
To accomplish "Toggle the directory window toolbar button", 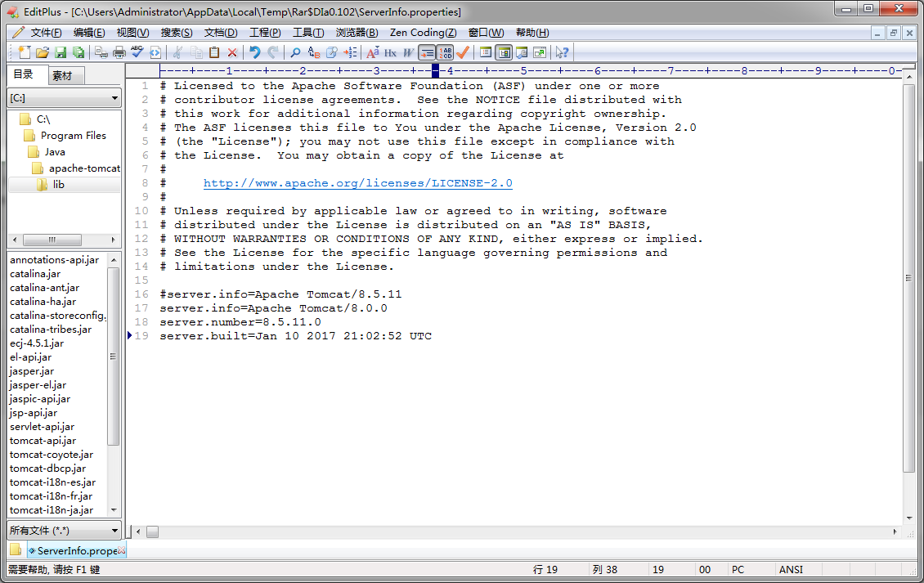I will point(504,52).
